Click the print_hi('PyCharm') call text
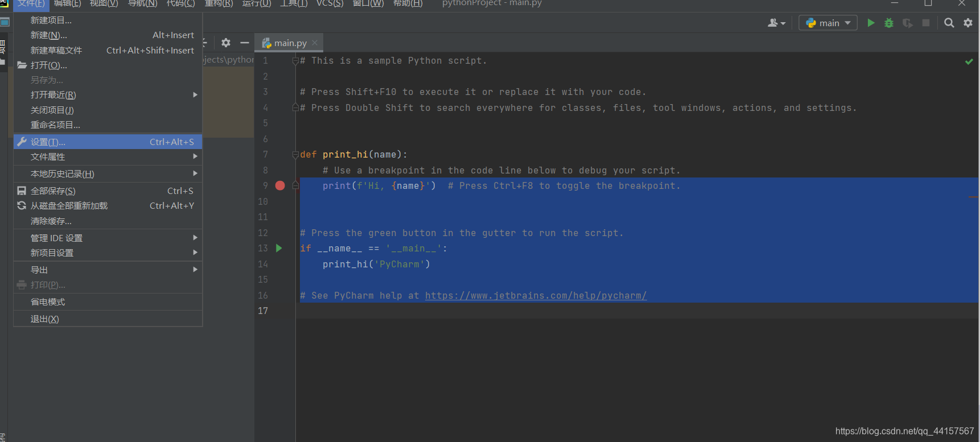This screenshot has height=442, width=980. (376, 264)
